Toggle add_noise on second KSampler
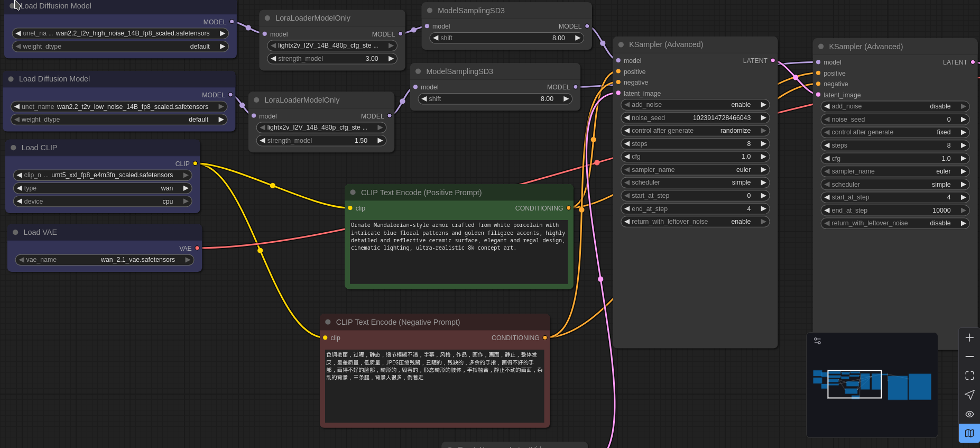The width and height of the screenshot is (980, 448). click(895, 106)
